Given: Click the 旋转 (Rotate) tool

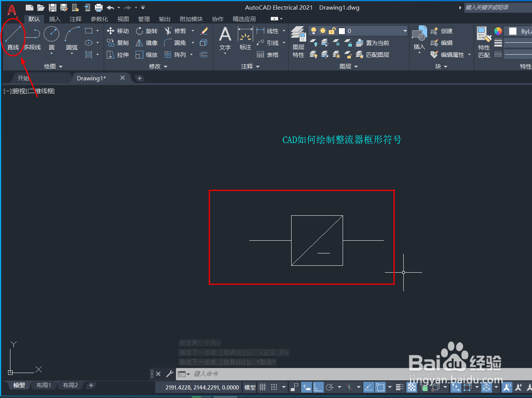Looking at the screenshot, I should [x=147, y=31].
